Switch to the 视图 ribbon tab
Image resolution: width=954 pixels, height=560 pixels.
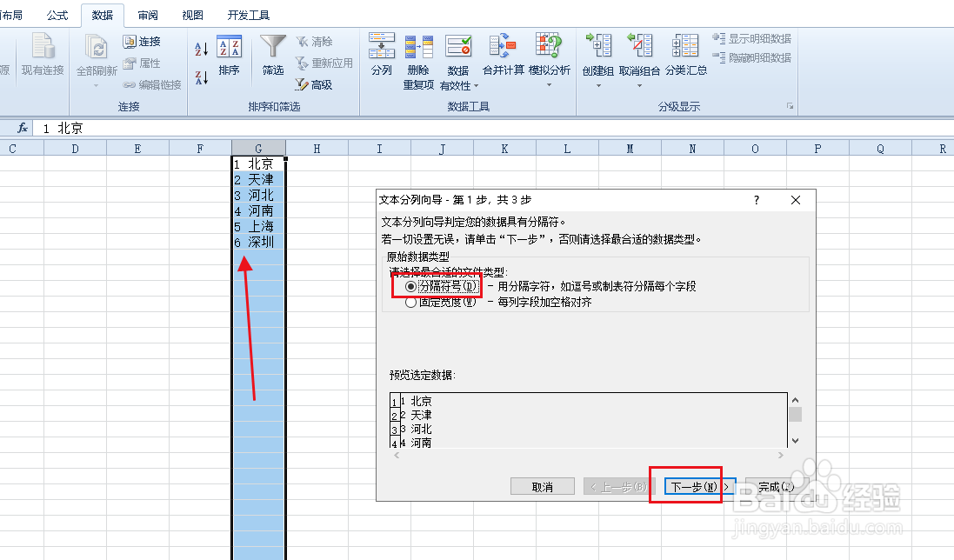tap(191, 14)
